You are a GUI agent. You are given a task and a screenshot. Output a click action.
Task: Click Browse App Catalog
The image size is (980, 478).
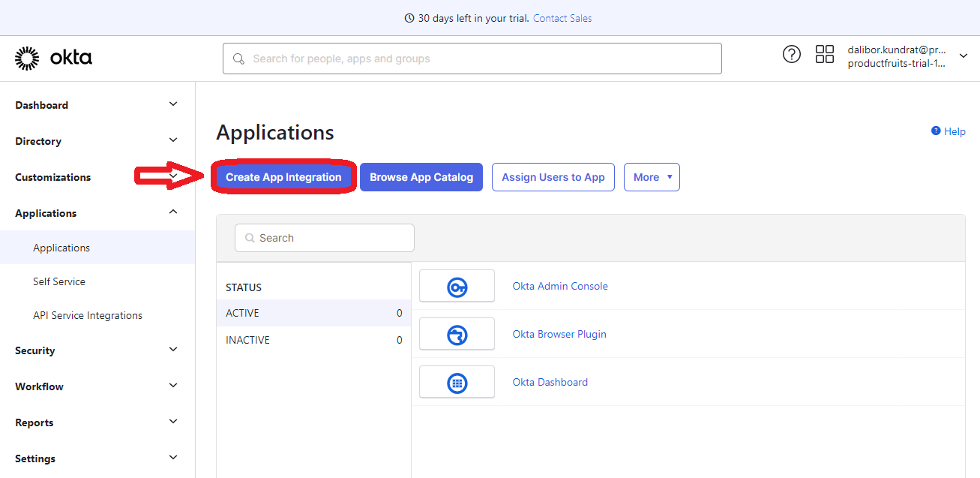pos(421,177)
